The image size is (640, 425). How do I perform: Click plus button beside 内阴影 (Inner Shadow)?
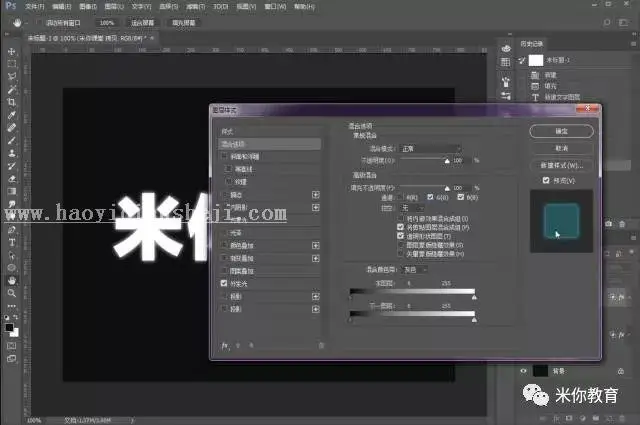316,207
